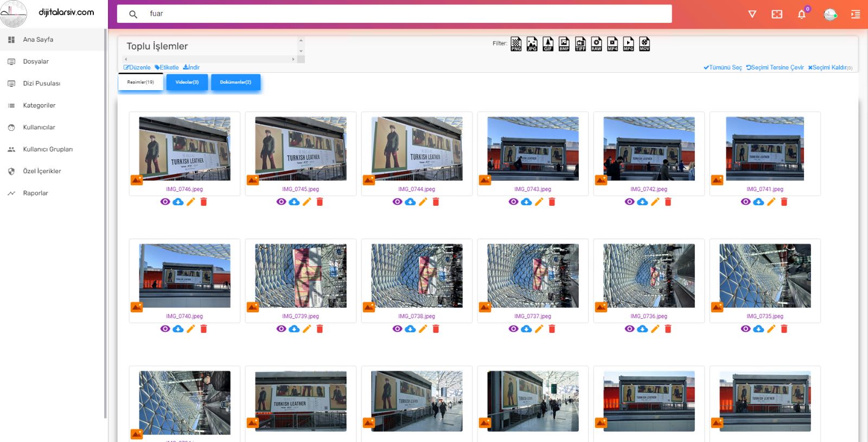Switch to the Videolar(3) tab
Viewport: 868px width, 442px height.
point(187,82)
